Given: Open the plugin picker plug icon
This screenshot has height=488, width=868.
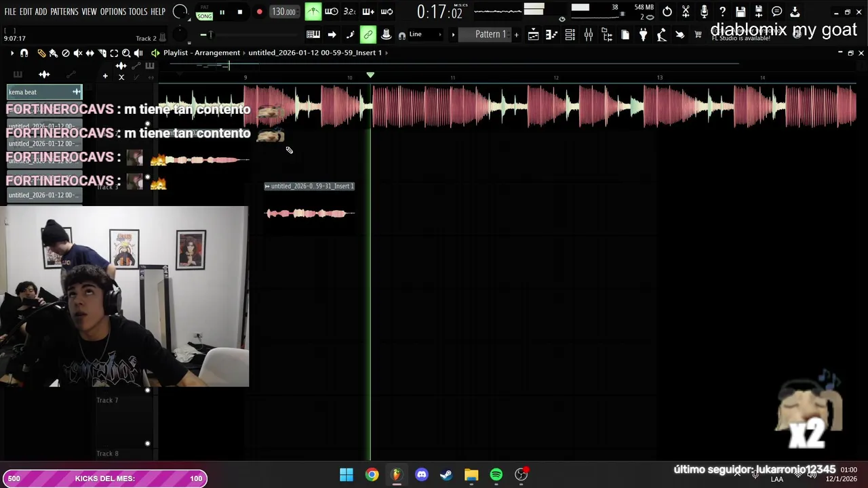Looking at the screenshot, I should (x=643, y=35).
